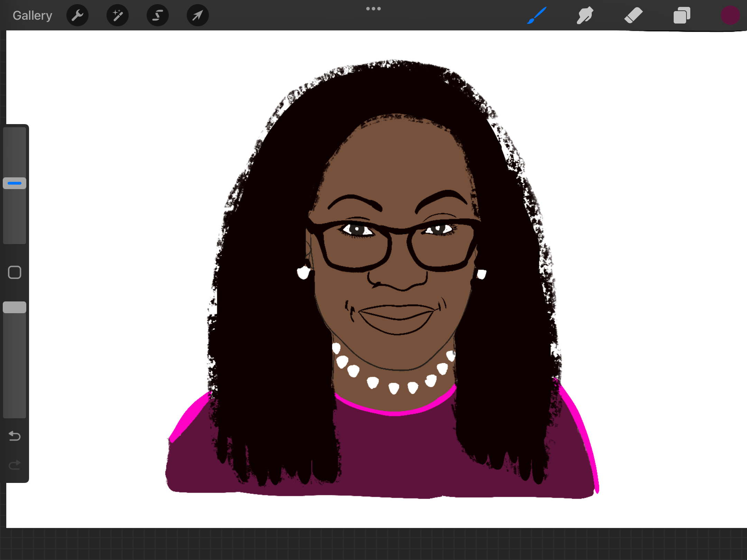Select the Eraser tool

pos(633,15)
